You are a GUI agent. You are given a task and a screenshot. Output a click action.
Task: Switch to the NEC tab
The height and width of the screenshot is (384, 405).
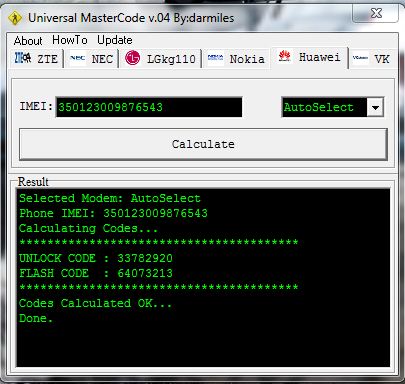point(91,59)
